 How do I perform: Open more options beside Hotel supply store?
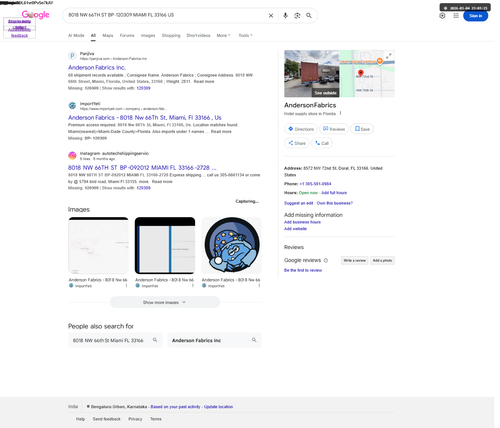(340, 113)
